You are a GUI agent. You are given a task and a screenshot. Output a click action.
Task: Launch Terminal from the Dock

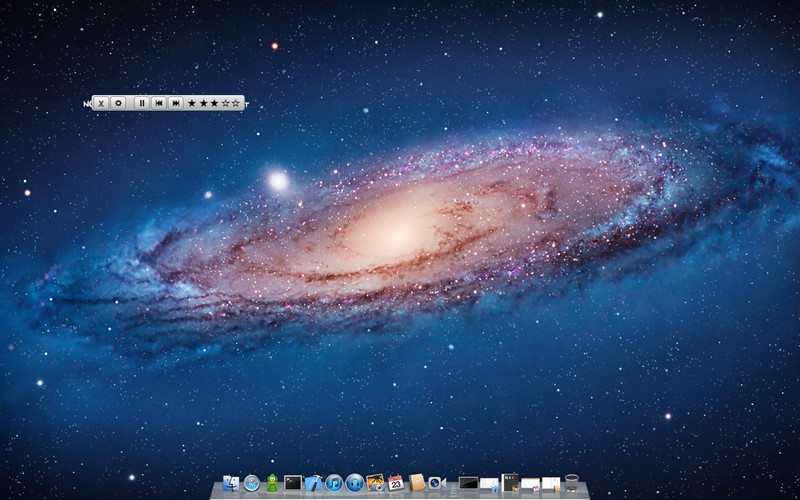point(293,483)
